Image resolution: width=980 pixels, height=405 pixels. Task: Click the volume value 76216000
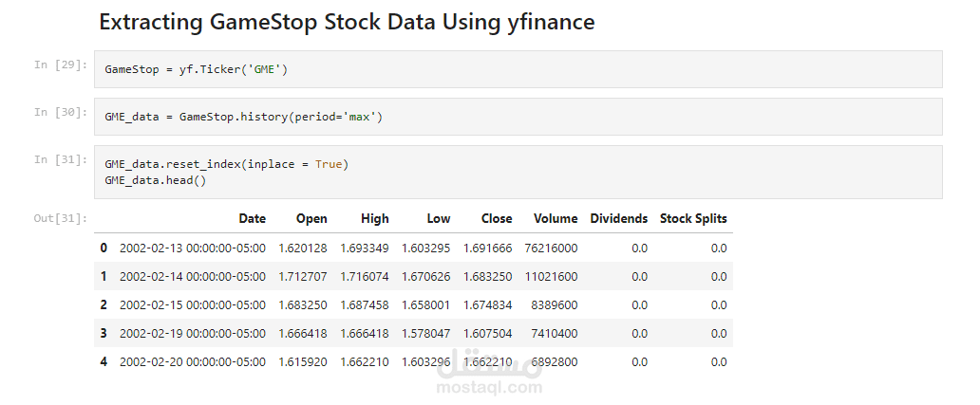click(x=549, y=248)
